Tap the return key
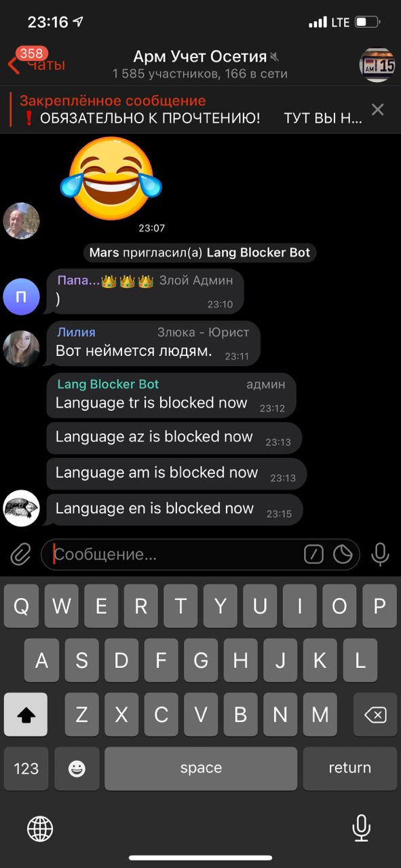This screenshot has height=868, width=401. pyautogui.click(x=349, y=768)
